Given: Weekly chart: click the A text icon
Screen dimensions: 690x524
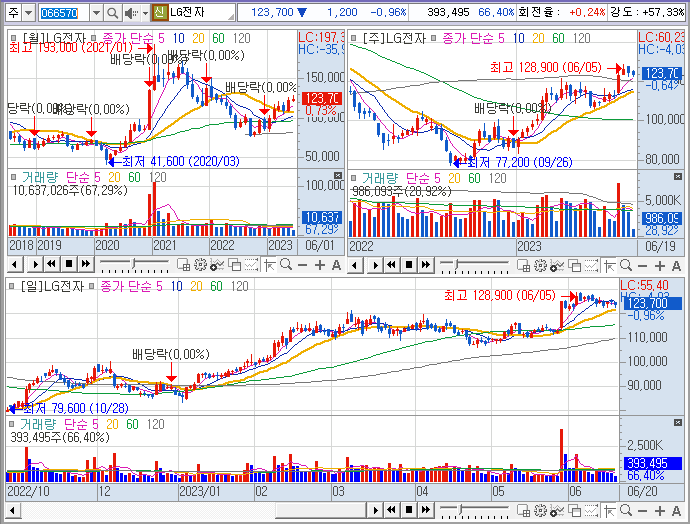Looking at the screenshot, I should (x=676, y=266).
